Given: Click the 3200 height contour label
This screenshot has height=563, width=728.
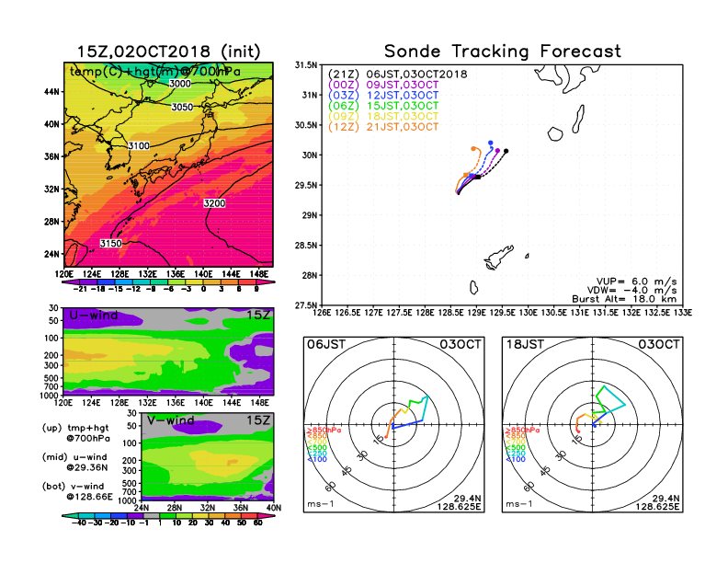Looking at the screenshot, I should pyautogui.click(x=214, y=203).
